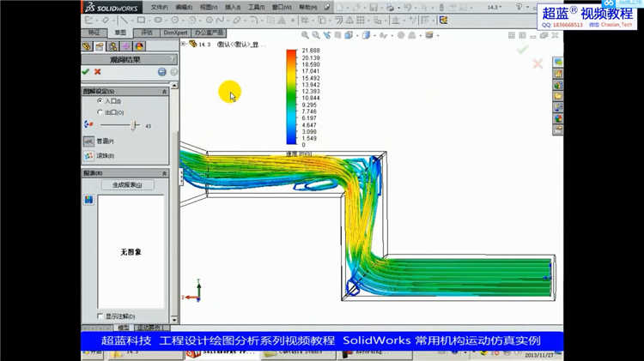Image resolution: width=644 pixels, height=361 pixels.
Task: Click the Rectangle sketch tool
Action: point(141,20)
